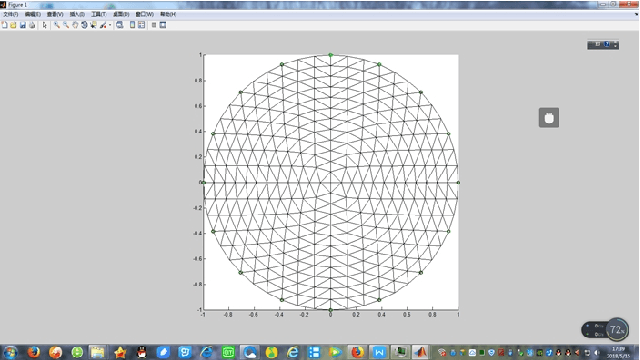The height and width of the screenshot is (360, 640).
Task: Open the first Firefox icon on the taskbar
Action: [x=34, y=352]
